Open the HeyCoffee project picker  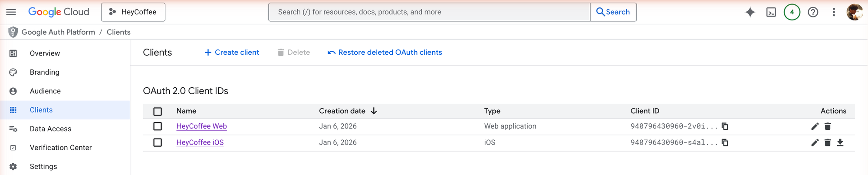[x=133, y=12]
